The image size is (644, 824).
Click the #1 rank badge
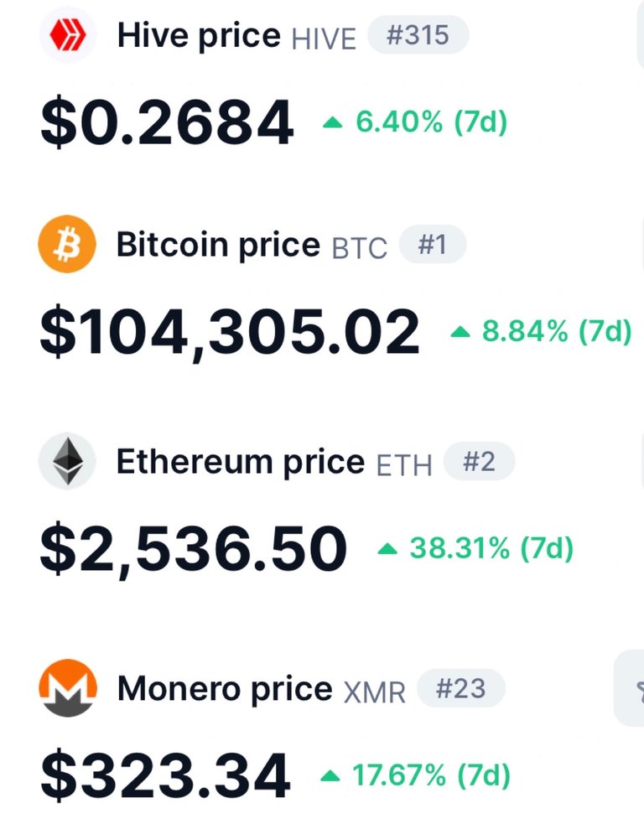tap(432, 245)
